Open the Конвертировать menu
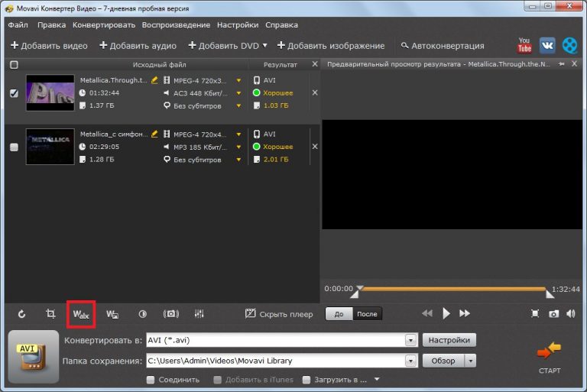 pos(104,25)
